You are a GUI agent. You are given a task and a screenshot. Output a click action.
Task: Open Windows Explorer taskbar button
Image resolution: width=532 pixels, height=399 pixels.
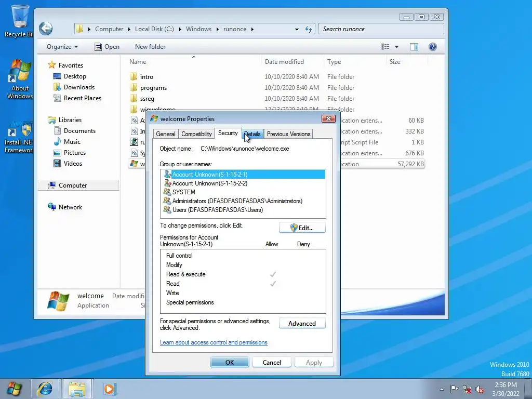77,389
